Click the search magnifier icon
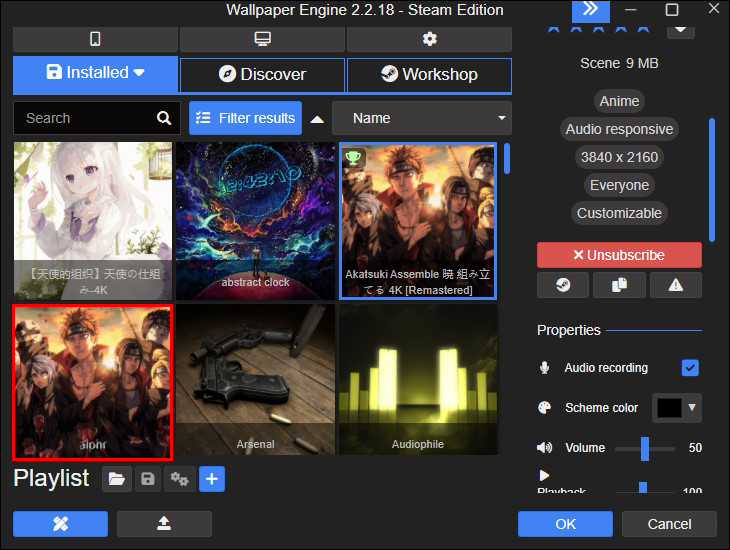 click(164, 118)
